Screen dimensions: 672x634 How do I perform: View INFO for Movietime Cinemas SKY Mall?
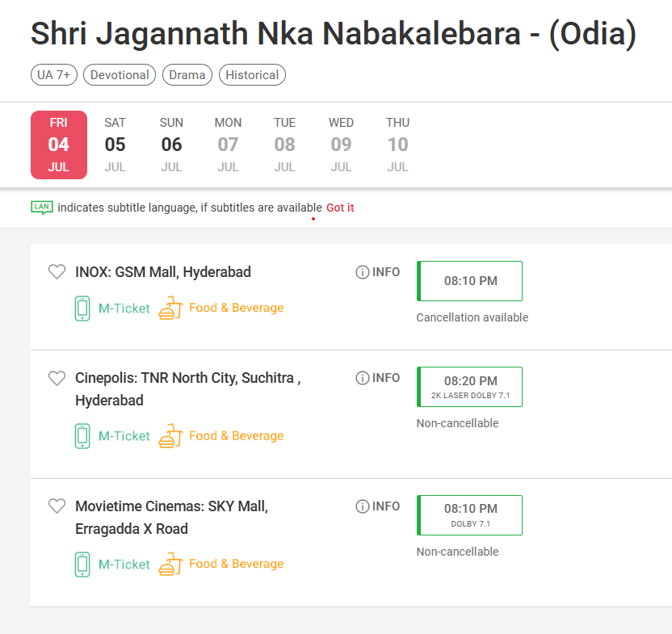click(x=377, y=506)
